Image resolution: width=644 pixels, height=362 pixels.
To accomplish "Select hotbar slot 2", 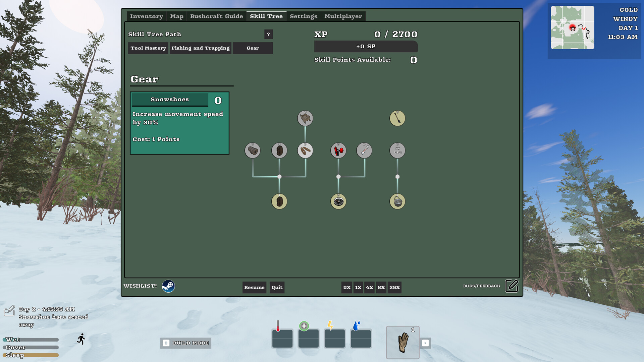I will pos(425,343).
